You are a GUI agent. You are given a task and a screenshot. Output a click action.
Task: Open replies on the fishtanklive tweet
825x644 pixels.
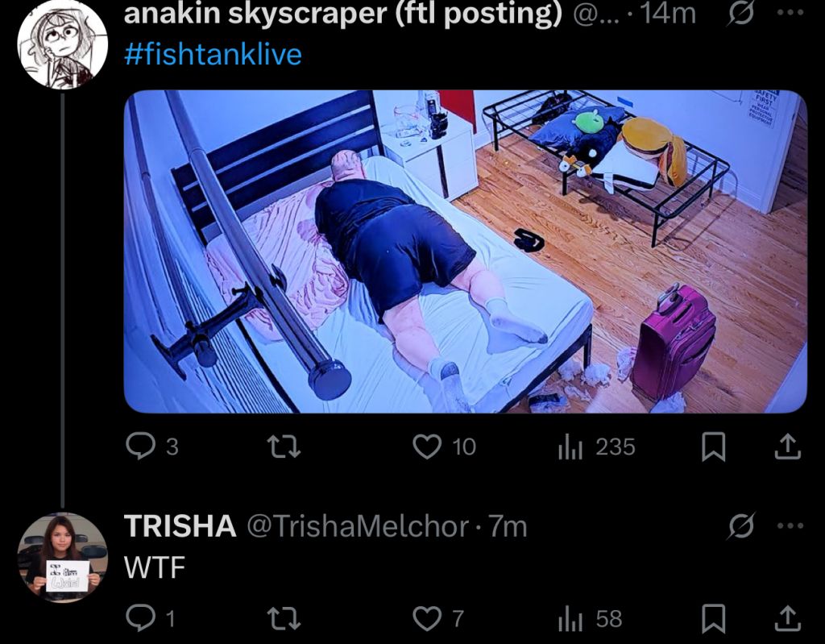coord(152,447)
